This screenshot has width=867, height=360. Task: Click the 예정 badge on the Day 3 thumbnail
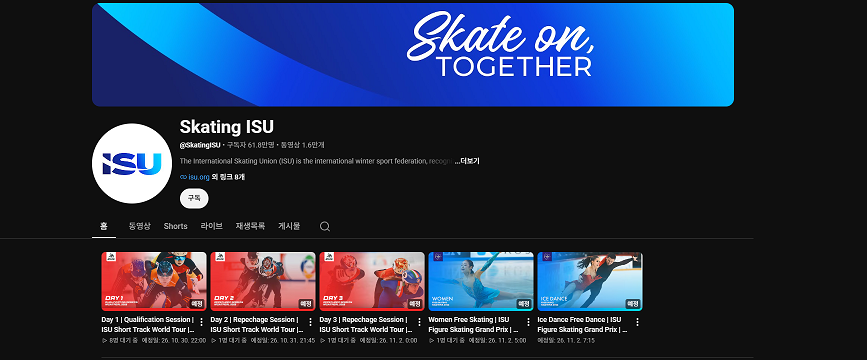pos(415,304)
